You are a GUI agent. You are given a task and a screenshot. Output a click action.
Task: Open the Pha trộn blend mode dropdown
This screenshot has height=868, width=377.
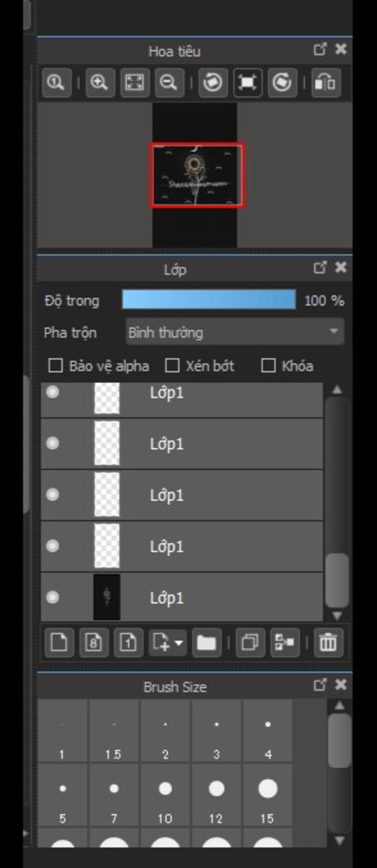click(x=235, y=332)
